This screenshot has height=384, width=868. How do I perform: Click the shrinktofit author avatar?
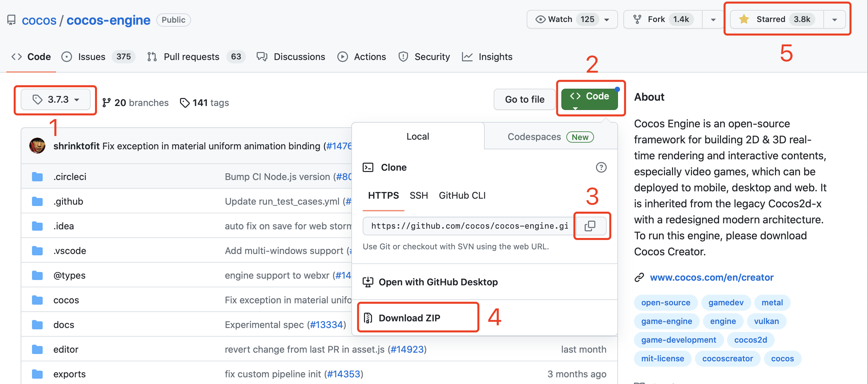tap(37, 146)
